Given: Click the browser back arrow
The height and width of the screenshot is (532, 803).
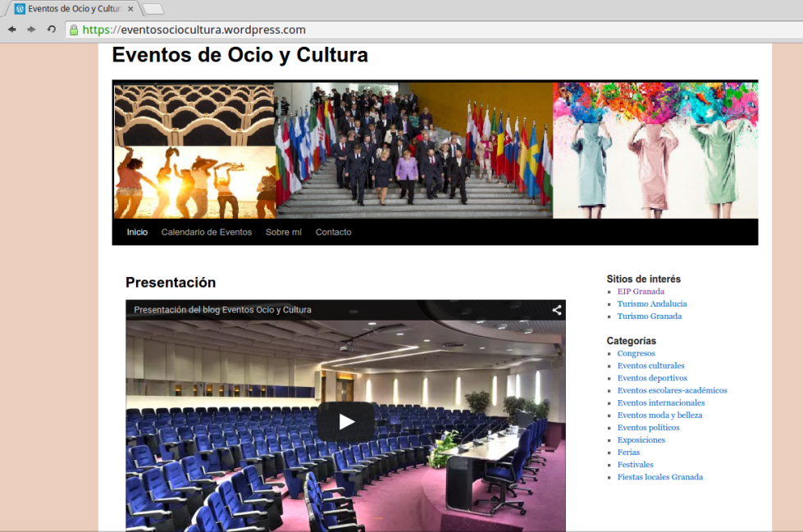Looking at the screenshot, I should pyautogui.click(x=11, y=30).
